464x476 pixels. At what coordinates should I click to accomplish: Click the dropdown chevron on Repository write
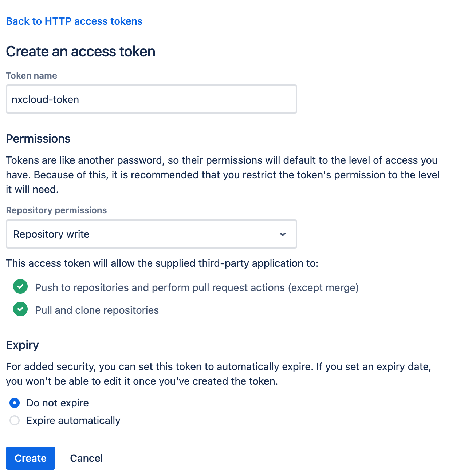(283, 234)
